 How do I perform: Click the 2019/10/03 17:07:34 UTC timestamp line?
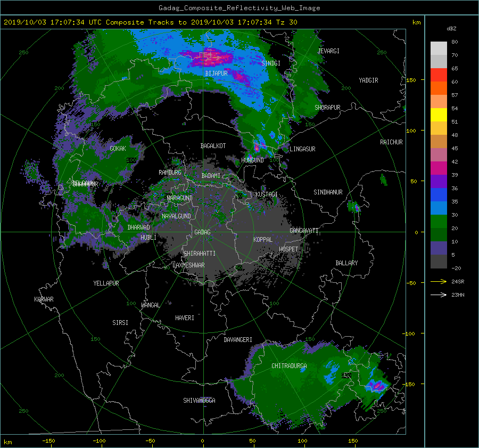pos(150,22)
